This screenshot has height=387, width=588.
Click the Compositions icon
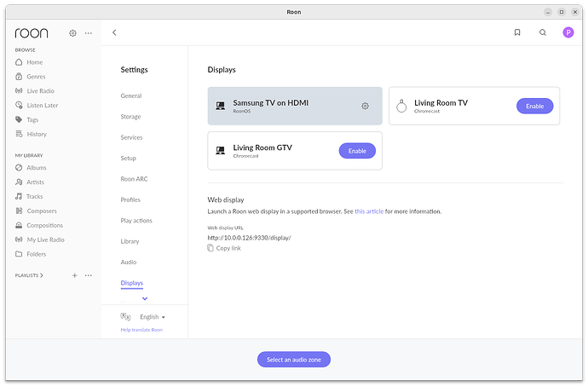tap(19, 225)
